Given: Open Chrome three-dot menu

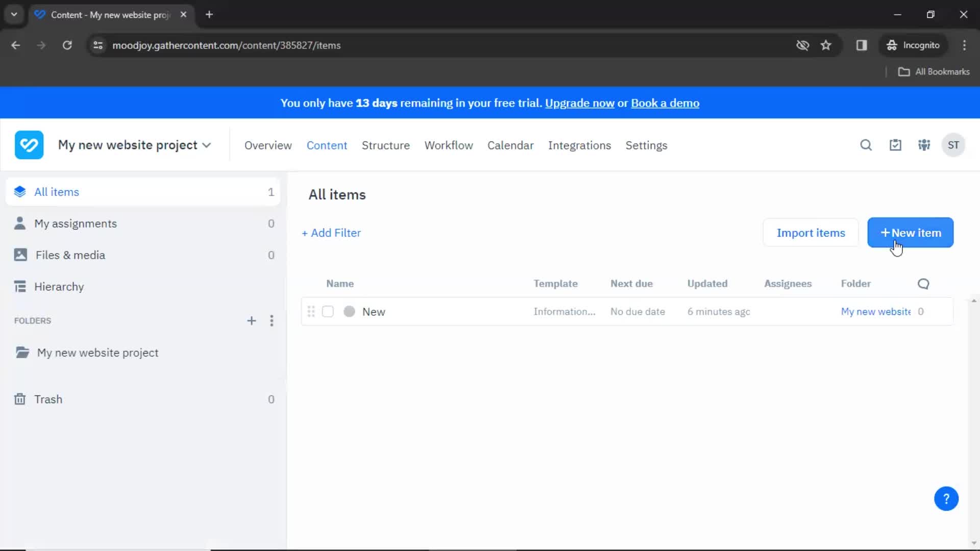Looking at the screenshot, I should click(964, 45).
